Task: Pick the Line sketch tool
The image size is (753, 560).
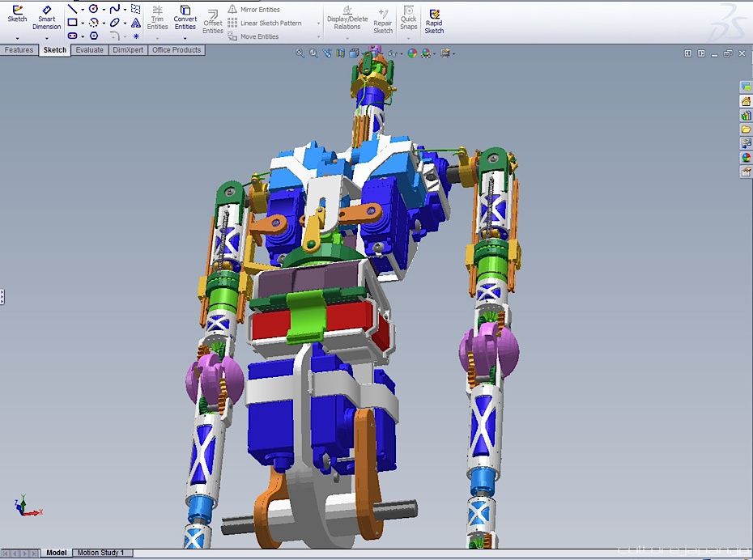Action: point(72,9)
